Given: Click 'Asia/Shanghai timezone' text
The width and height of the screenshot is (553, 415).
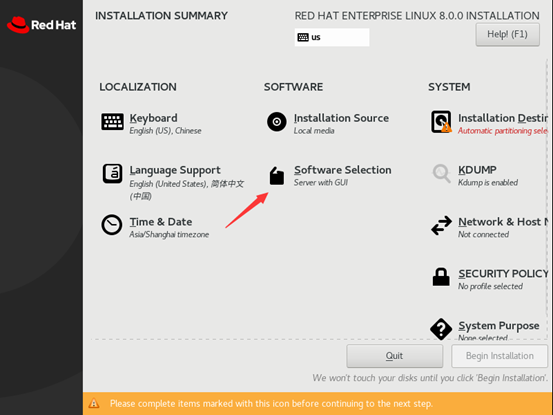Looking at the screenshot, I should (x=169, y=234).
